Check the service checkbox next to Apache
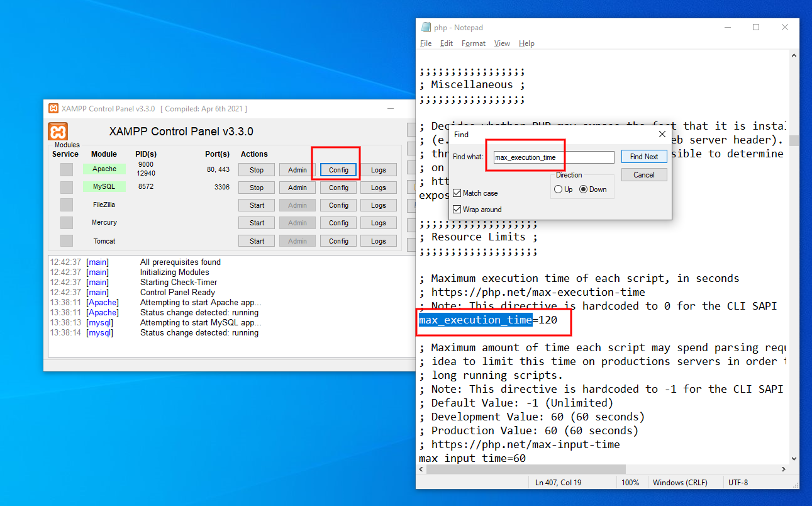This screenshot has width=812, height=506. (66, 169)
